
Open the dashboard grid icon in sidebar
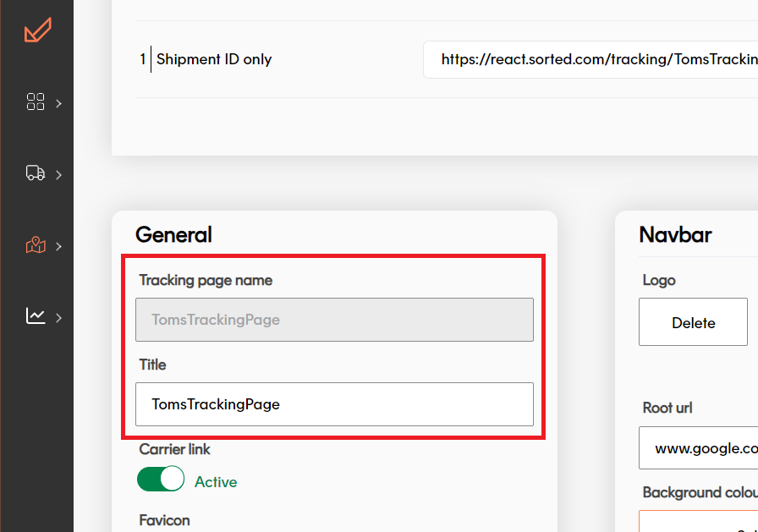(x=35, y=101)
